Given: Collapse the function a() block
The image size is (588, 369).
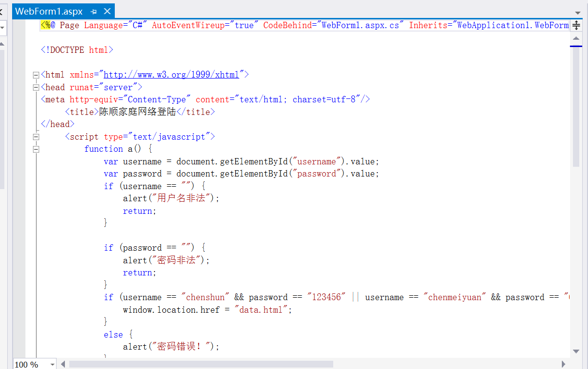Looking at the screenshot, I should tap(36, 149).
